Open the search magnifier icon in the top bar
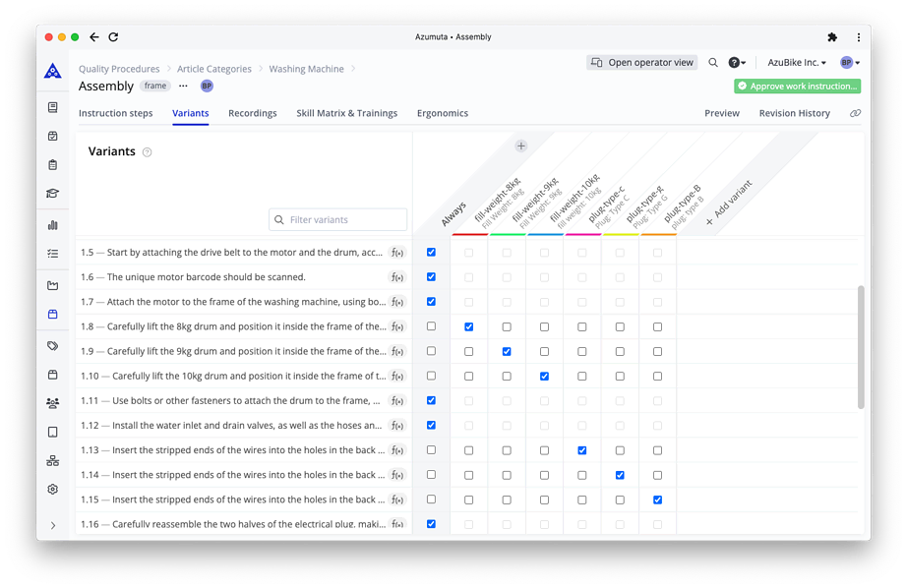 pos(713,62)
